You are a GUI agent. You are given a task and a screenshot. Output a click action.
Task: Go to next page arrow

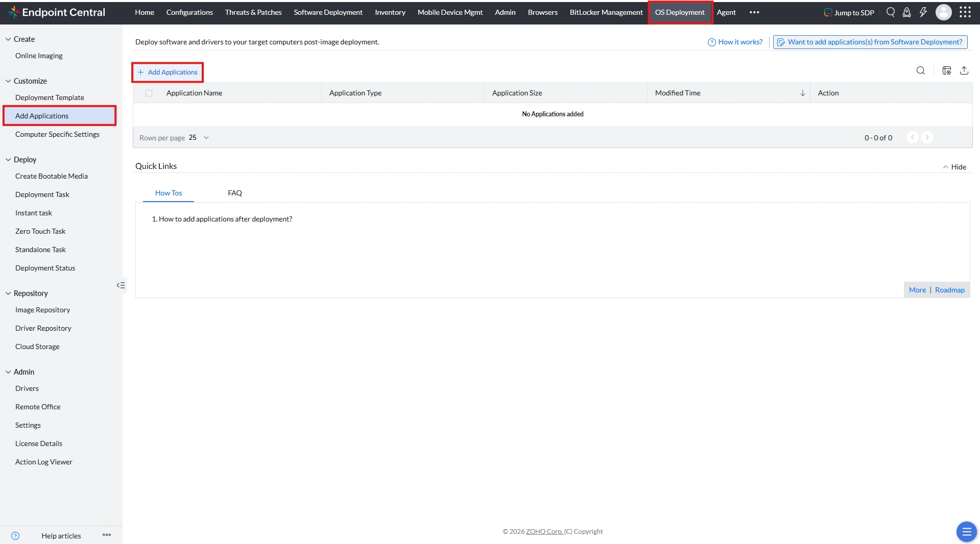pyautogui.click(x=927, y=137)
